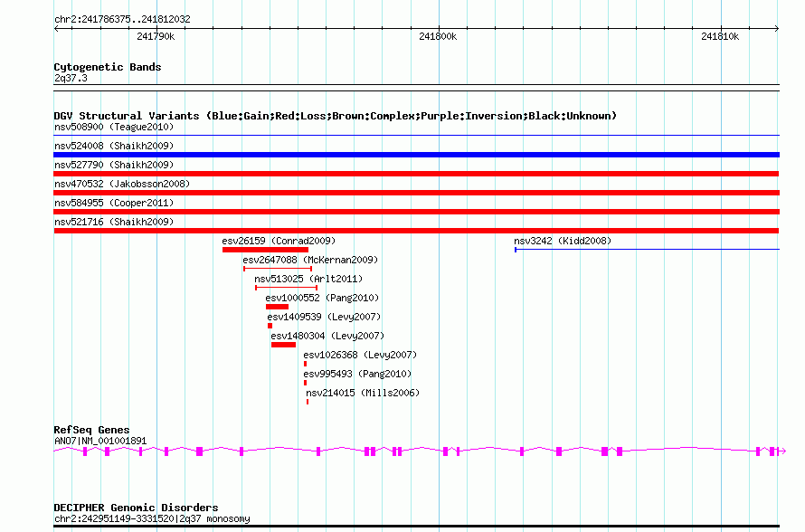
Task: Click the thick blue bar of nsv524008
Action: pos(416,155)
